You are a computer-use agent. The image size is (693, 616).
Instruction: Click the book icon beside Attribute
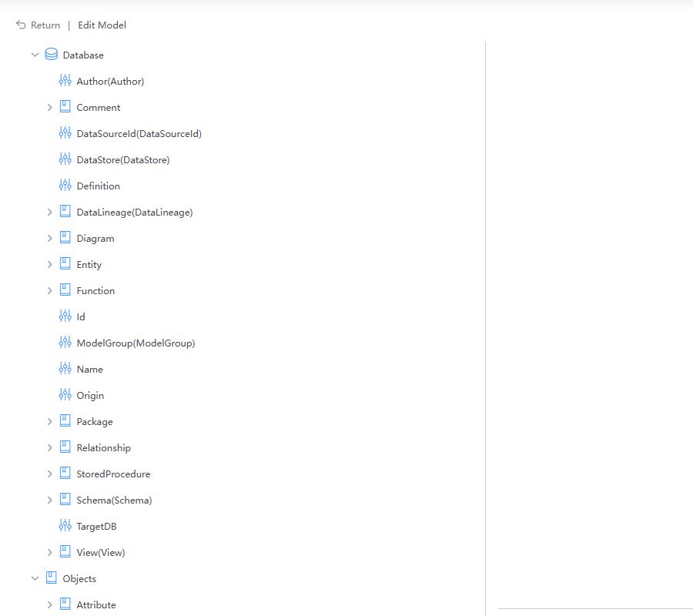point(65,604)
